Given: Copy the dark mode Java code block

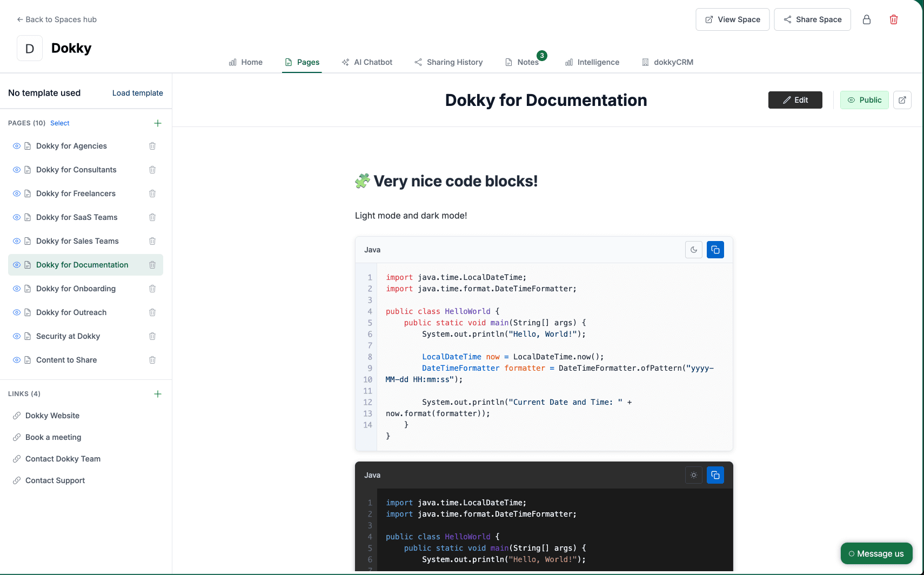Looking at the screenshot, I should pyautogui.click(x=715, y=475).
